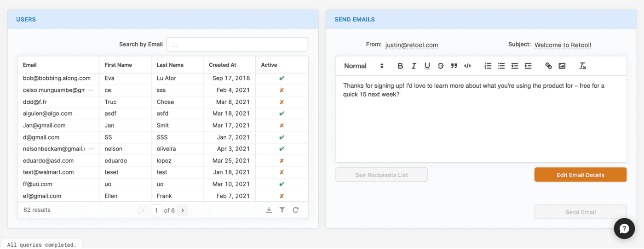Toggle underline text formatting
Image resolution: width=644 pixels, height=249 pixels.
click(427, 66)
